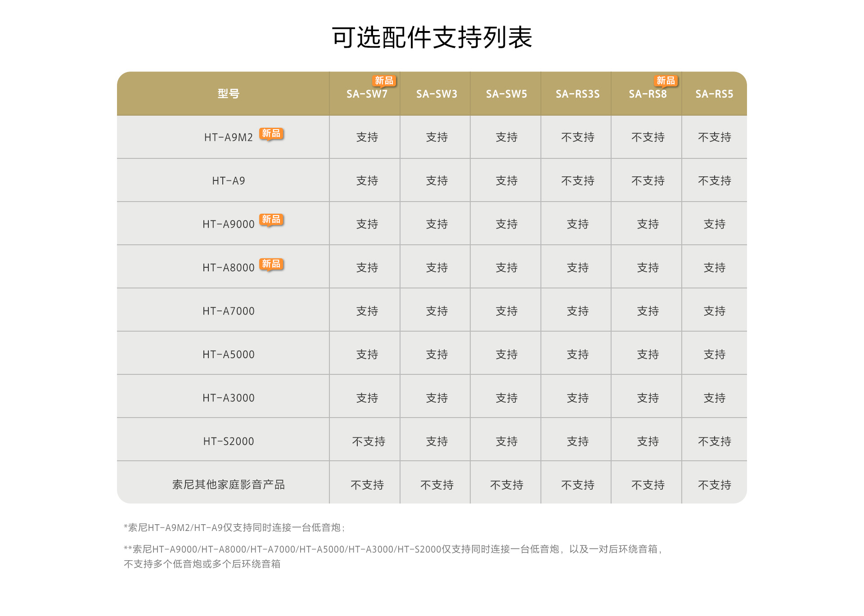Viewport: 864px width, 616px height.
Task: Click the HT-A3000 row label
Action: click(x=229, y=398)
